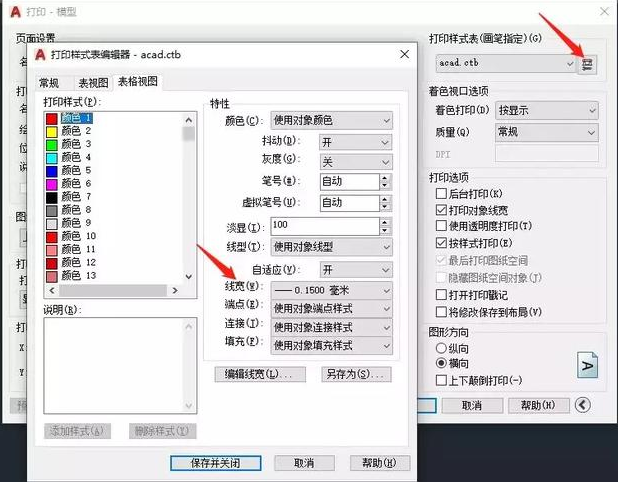Choose 颜色 6 in the plot styles list
The image size is (618, 482).
coord(76,183)
